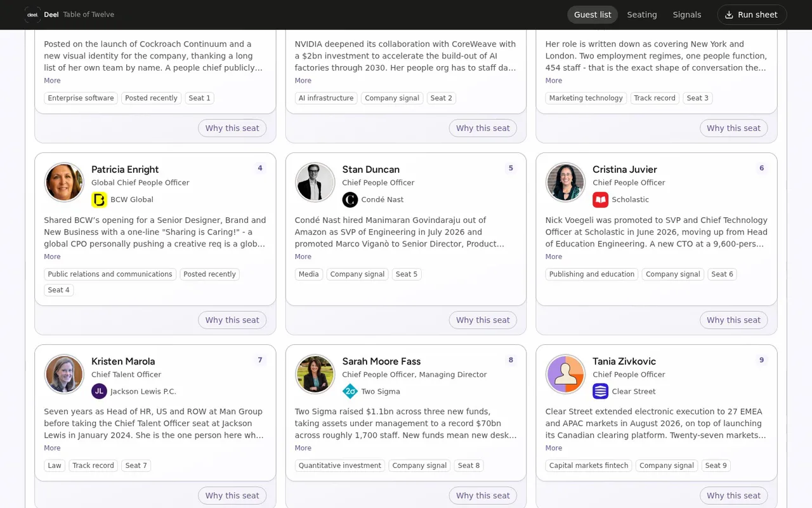Switch to the Seating tab
The width and height of the screenshot is (812, 508).
click(642, 15)
